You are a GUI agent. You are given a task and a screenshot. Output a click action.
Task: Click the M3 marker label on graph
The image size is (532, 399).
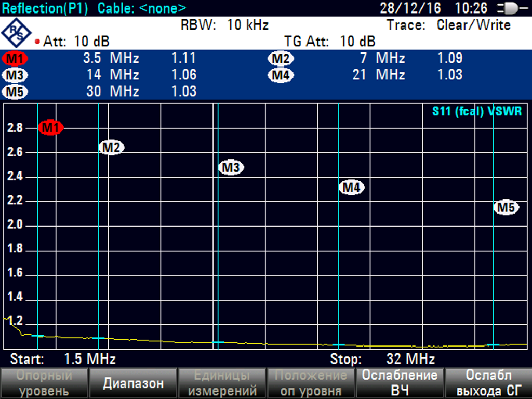[231, 168]
